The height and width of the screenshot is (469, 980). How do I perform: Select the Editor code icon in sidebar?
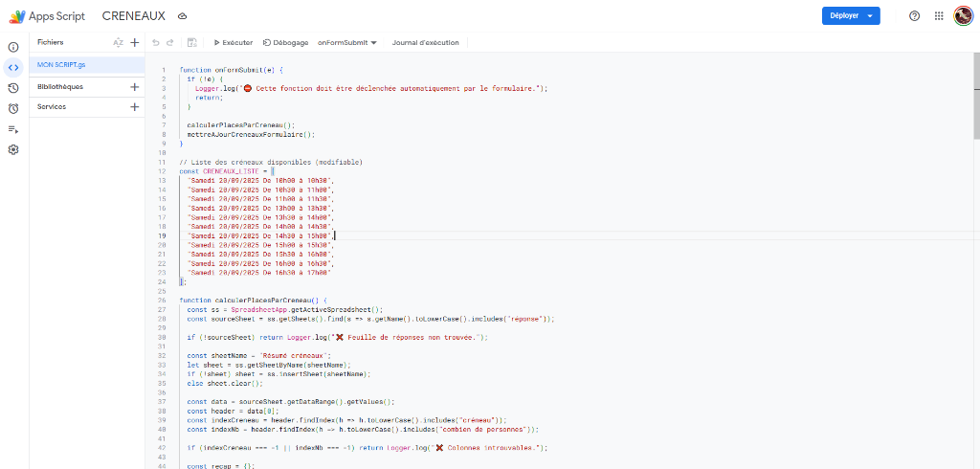coord(13,68)
